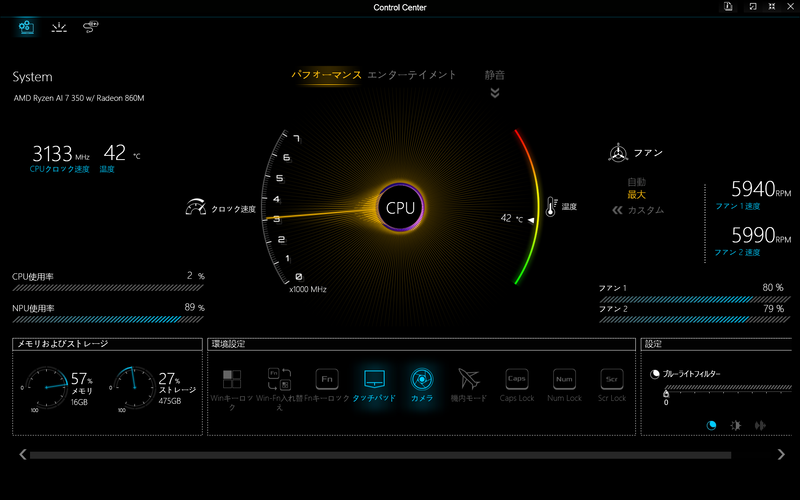Toggle Winキーロック

pos(232,390)
